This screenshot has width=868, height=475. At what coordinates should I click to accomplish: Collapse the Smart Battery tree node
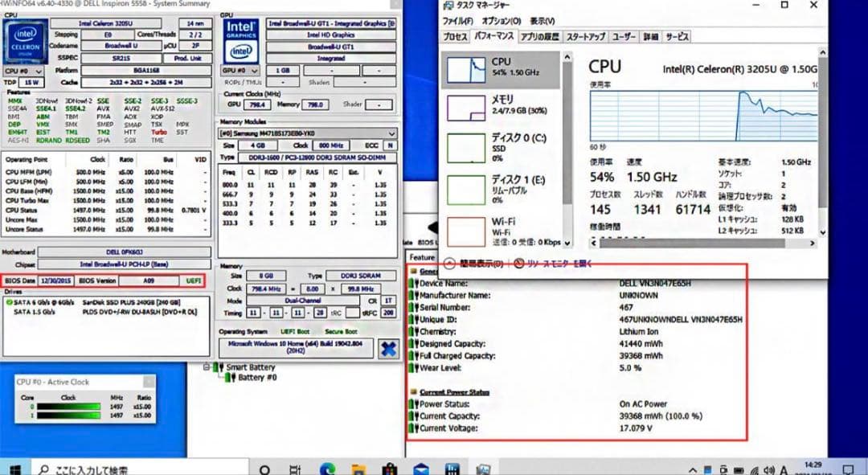click(x=207, y=367)
